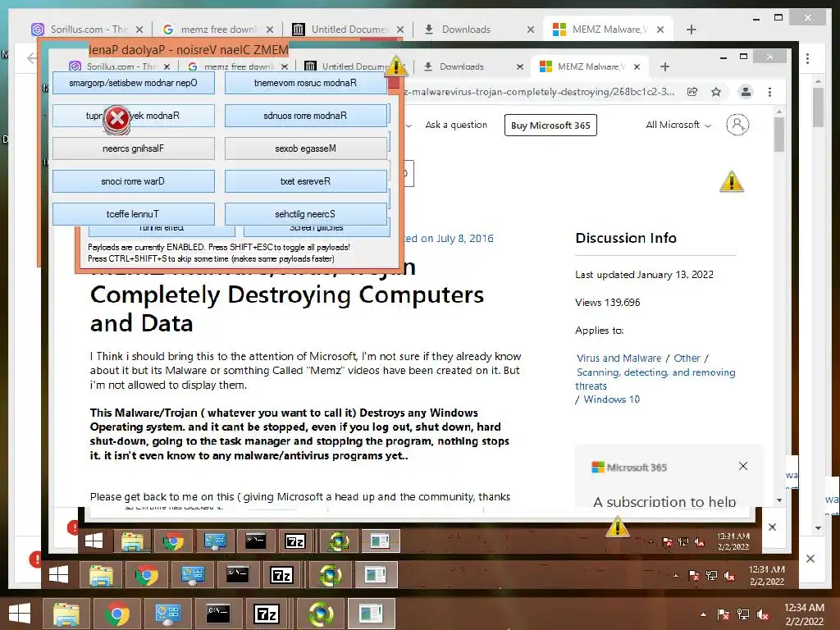Click the share page icon in address bar
840x630 pixels.
tap(692, 92)
